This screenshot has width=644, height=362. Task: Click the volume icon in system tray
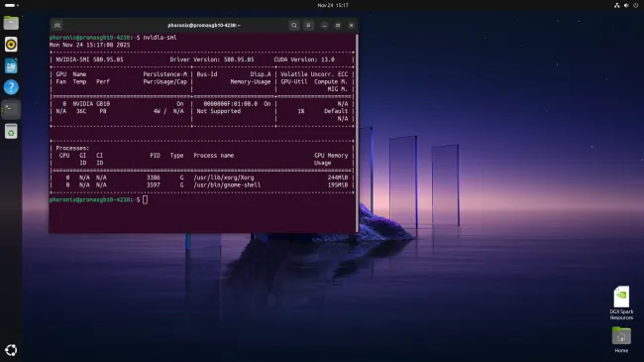[626, 5]
